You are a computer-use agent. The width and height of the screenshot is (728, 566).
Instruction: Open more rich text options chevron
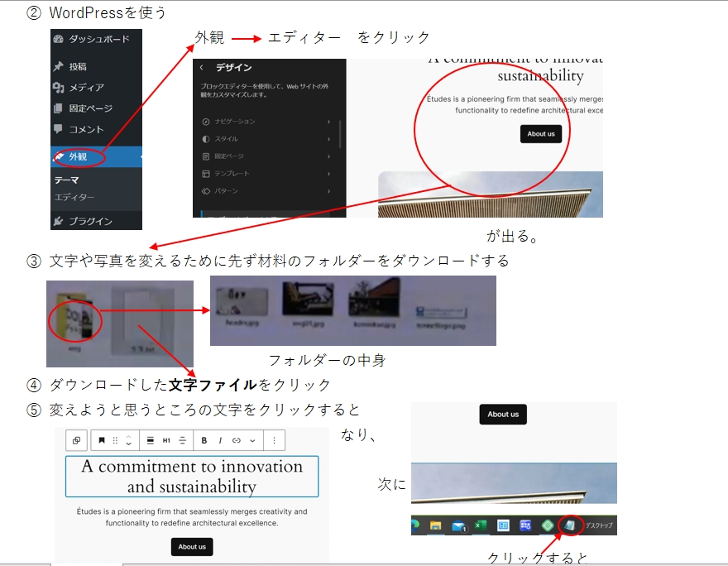click(x=252, y=440)
